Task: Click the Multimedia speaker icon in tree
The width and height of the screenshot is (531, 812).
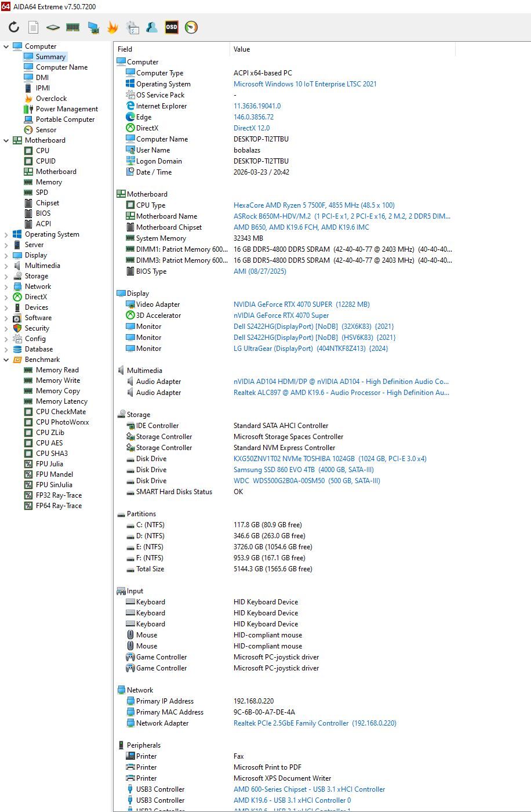Action: [17, 266]
